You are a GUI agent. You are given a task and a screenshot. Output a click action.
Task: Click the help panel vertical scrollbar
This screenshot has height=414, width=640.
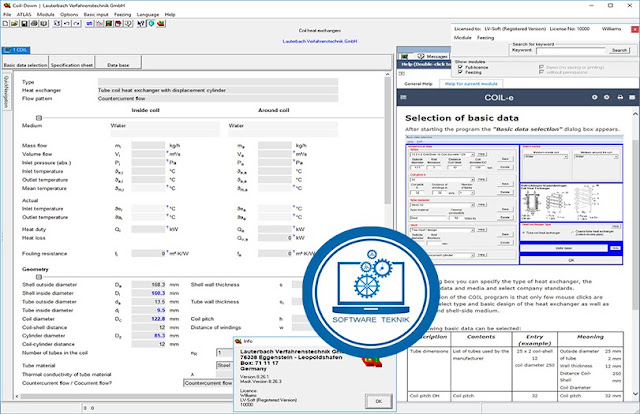636,225
